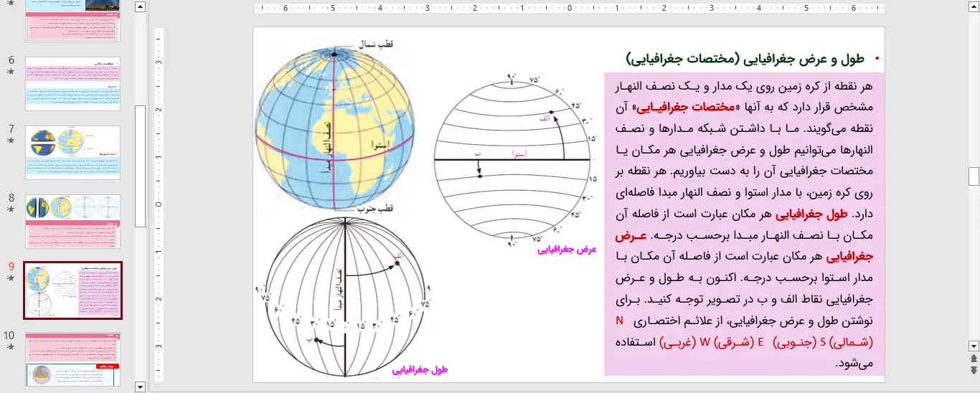
Task: Click the horizontal ruler above the slide
Action: 570,9
